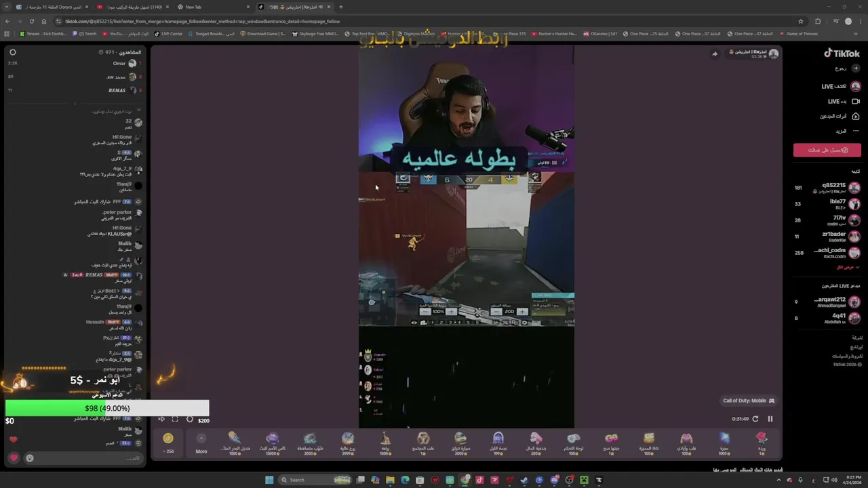Screen dimensions: 868x488
Task: Open the Game of Thrones bookmark
Action: click(799, 33)
